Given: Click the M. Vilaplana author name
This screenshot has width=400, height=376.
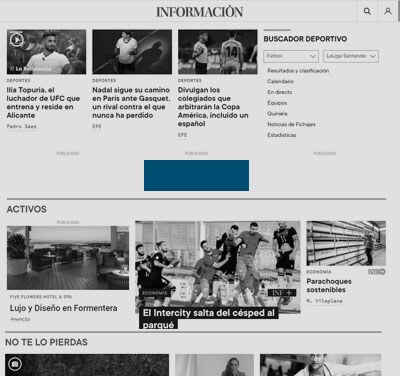Looking at the screenshot, I should click(324, 301).
